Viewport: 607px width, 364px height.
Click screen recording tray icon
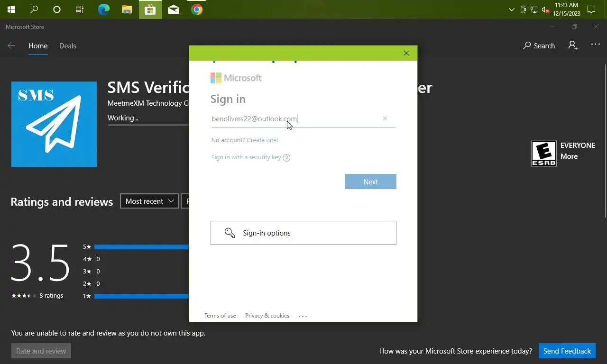pyautogui.click(x=523, y=9)
